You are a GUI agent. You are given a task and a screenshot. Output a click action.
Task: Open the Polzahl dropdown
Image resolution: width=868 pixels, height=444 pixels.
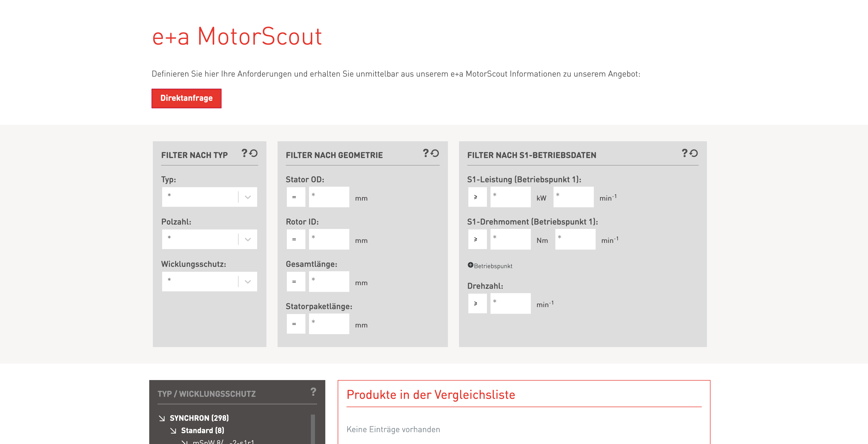pos(209,239)
